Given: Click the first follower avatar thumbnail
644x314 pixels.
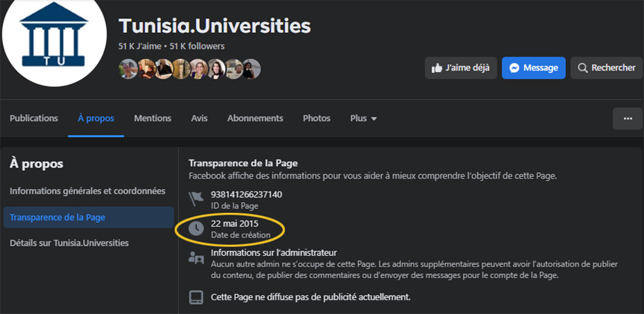Looking at the screenshot, I should [127, 68].
